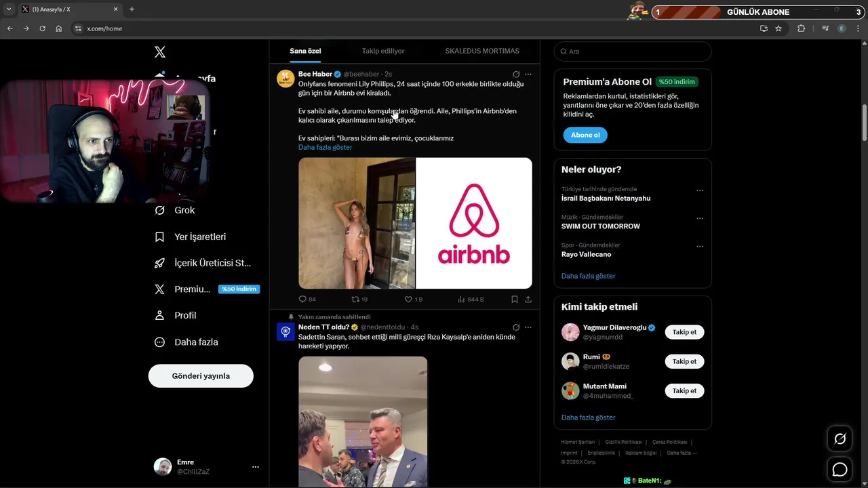Reply to the Bee Haber post
The height and width of the screenshot is (488, 868).
[x=307, y=299]
